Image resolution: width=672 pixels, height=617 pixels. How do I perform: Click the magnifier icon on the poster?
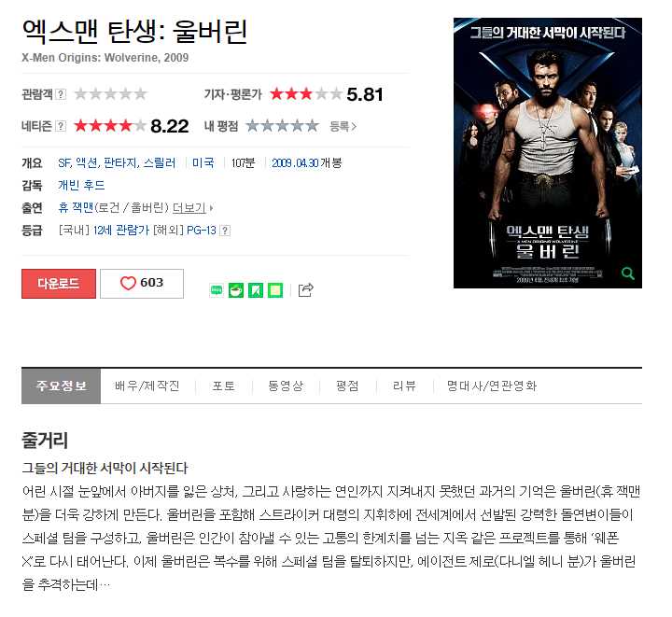click(x=628, y=273)
